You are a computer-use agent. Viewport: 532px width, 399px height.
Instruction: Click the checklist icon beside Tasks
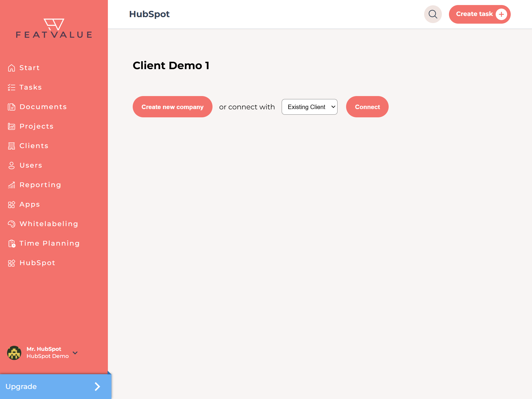12,87
